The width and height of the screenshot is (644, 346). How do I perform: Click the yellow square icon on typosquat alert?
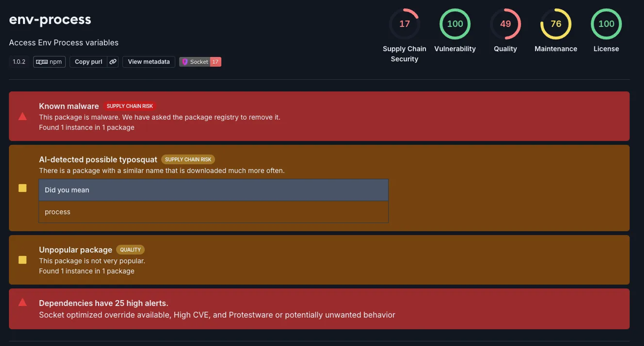23,188
